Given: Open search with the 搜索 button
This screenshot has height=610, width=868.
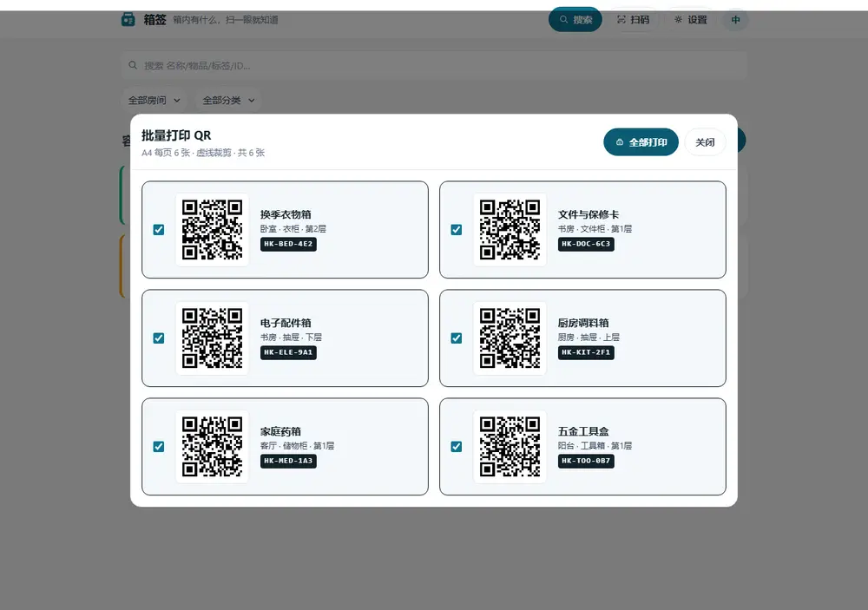Looking at the screenshot, I should [575, 19].
